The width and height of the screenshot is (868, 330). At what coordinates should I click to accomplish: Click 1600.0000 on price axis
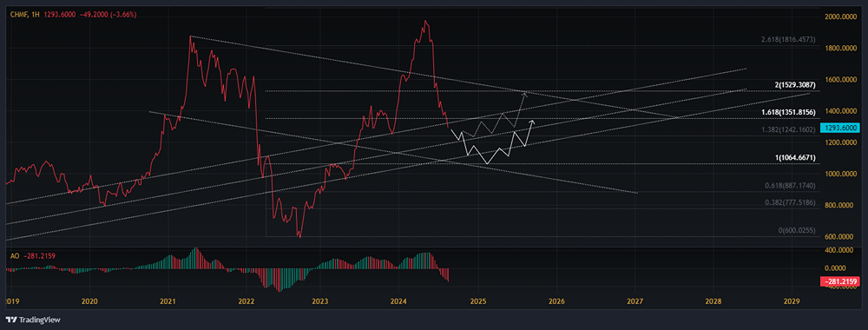(x=840, y=80)
